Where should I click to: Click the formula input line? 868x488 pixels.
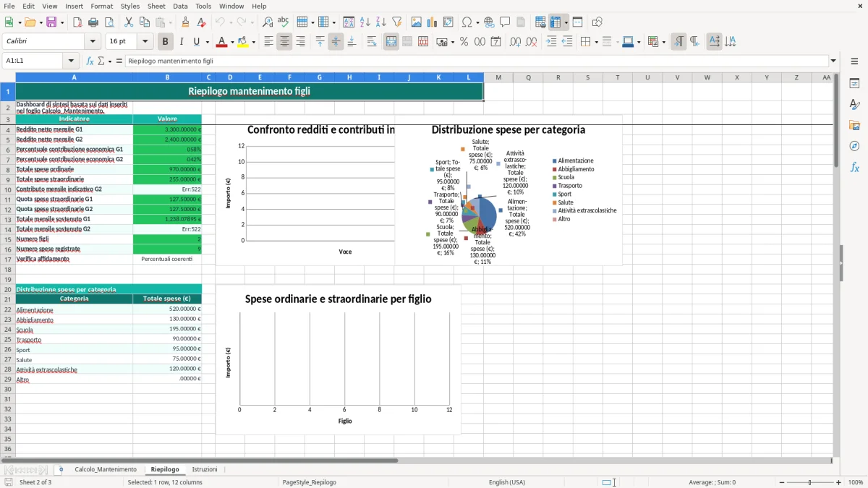476,61
